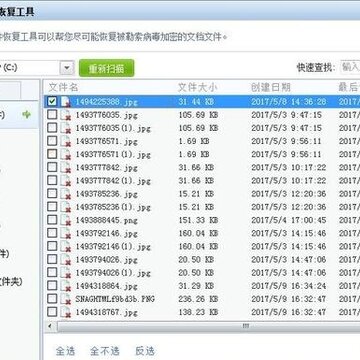
Task: Click the file name 1493785236(1).jpg
Action: (x=113, y=207)
